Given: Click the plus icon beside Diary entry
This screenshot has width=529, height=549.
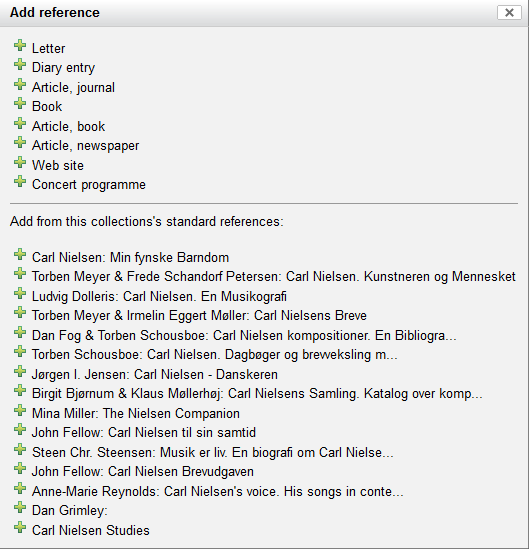Looking at the screenshot, I should coord(20,65).
